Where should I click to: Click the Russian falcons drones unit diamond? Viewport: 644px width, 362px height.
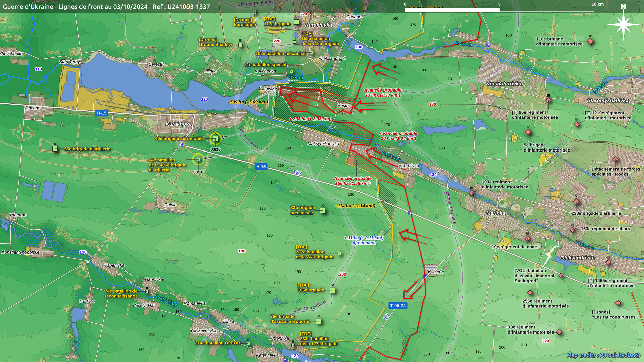click(x=618, y=303)
